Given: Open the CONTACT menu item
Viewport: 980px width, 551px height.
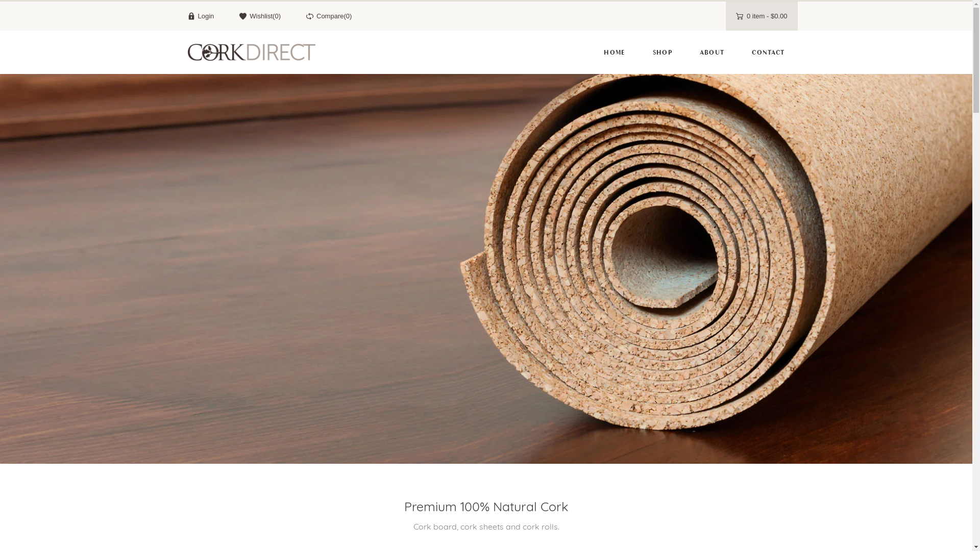Looking at the screenshot, I should (x=768, y=53).
